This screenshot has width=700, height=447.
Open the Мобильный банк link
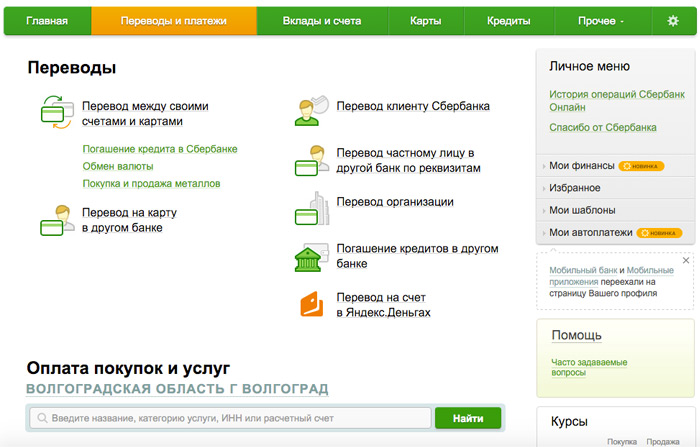(x=583, y=270)
